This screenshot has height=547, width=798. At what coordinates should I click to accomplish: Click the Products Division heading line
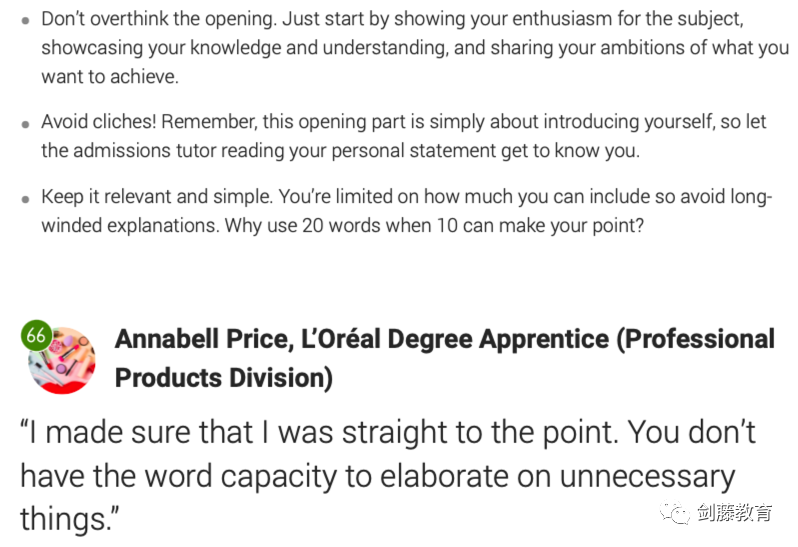224,378
